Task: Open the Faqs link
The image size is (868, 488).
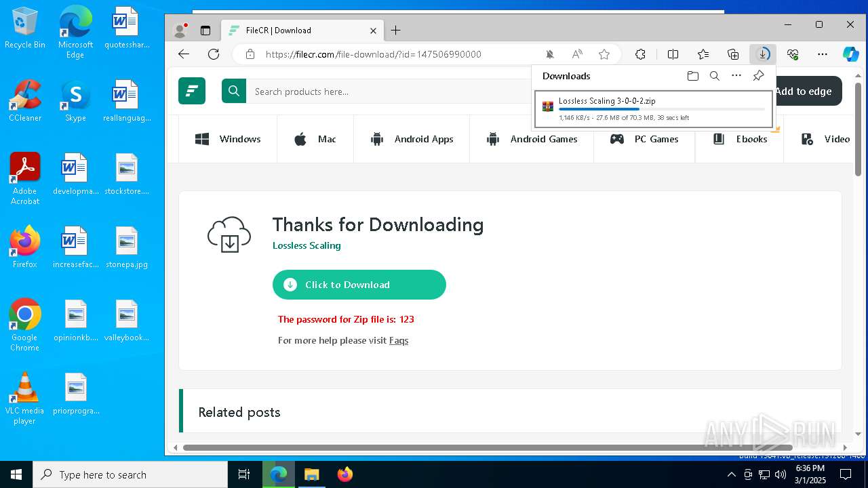Action: pos(399,340)
